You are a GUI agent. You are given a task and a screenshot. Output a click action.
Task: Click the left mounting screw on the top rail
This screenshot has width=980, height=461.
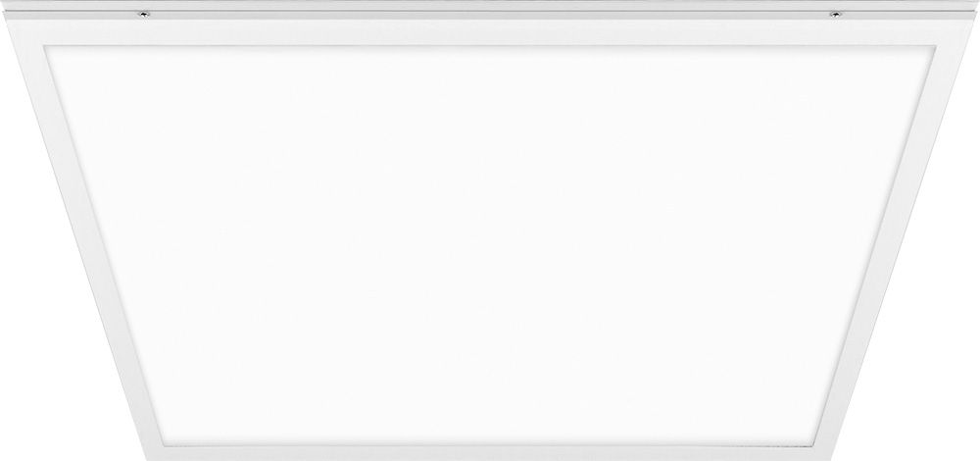coord(144,13)
